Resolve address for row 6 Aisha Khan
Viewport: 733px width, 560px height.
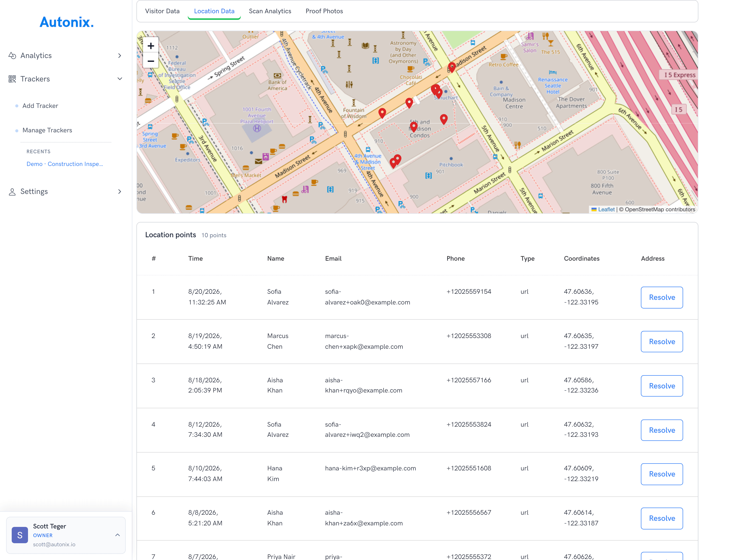point(662,518)
